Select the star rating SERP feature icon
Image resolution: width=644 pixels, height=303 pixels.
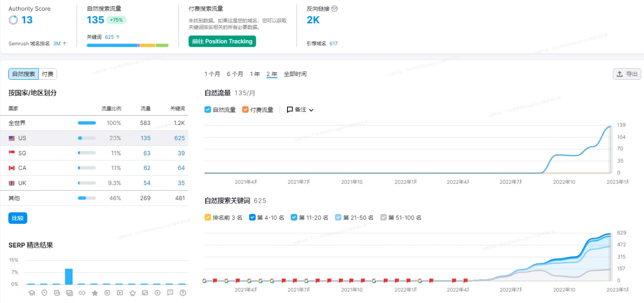coord(95,293)
